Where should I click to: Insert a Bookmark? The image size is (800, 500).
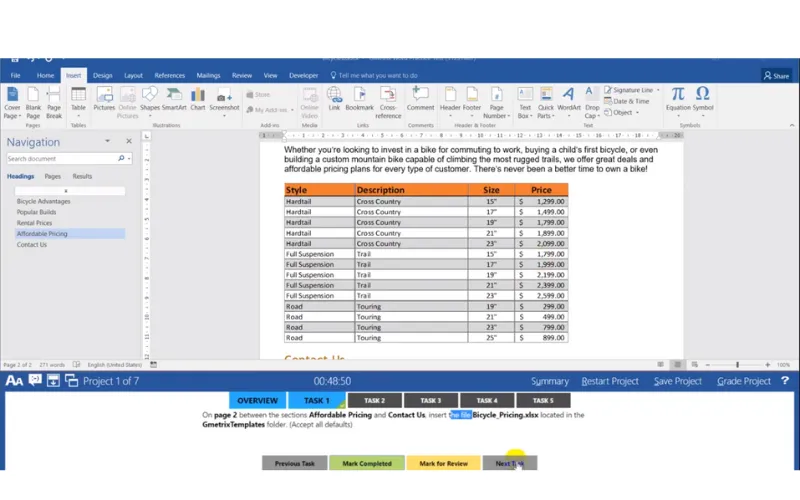(359, 99)
